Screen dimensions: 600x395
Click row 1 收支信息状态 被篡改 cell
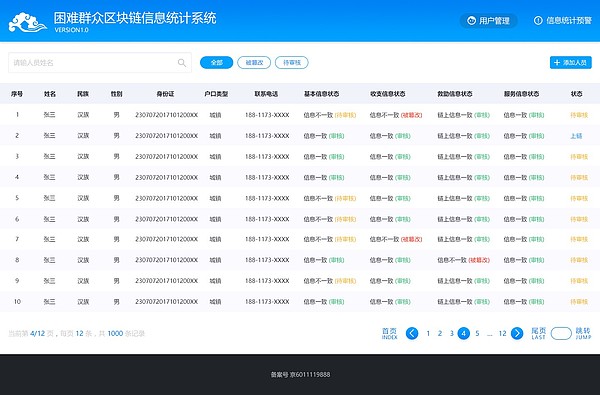pyautogui.click(x=396, y=115)
